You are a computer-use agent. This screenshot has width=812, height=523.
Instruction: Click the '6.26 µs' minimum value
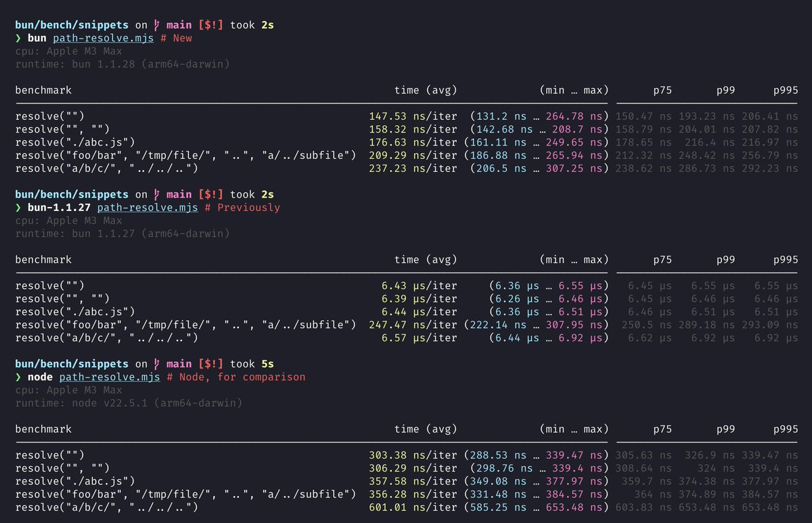click(517, 298)
